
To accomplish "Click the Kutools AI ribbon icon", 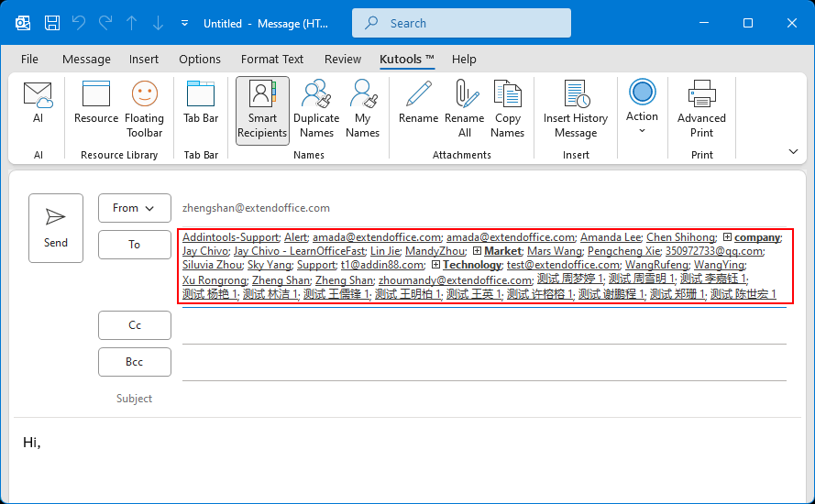I will pos(38,103).
